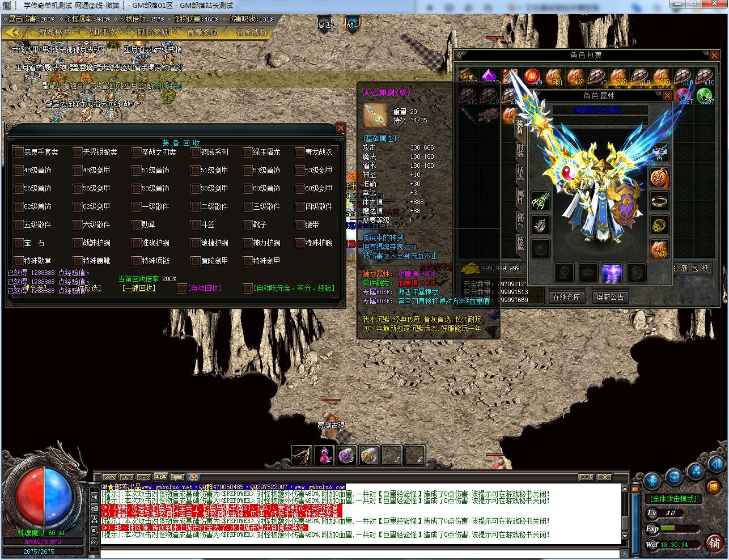729x560 pixels.
Task: Collapse top menu with the double-arrow button
Action: 12,32
